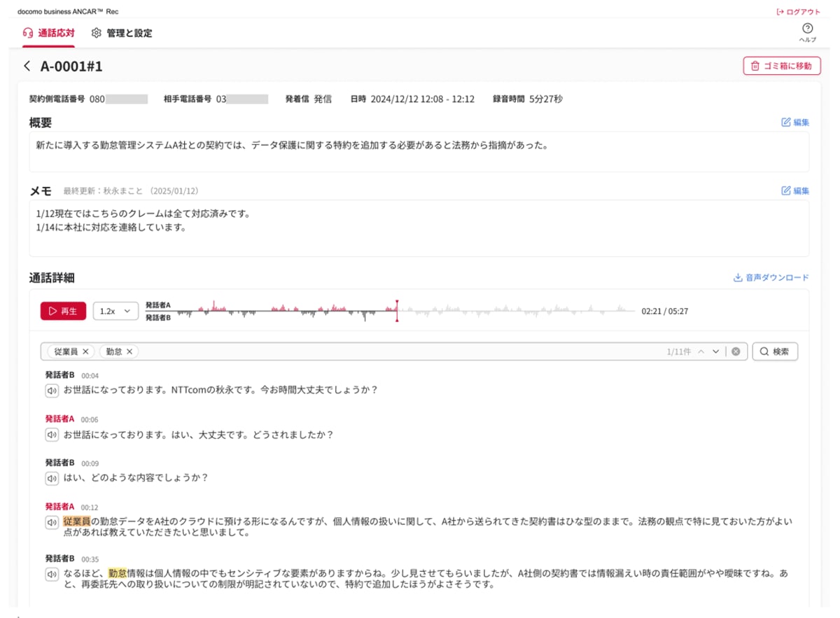The height and width of the screenshot is (618, 840).
Task: Click the 音声ダウンロード link
Action: [771, 278]
